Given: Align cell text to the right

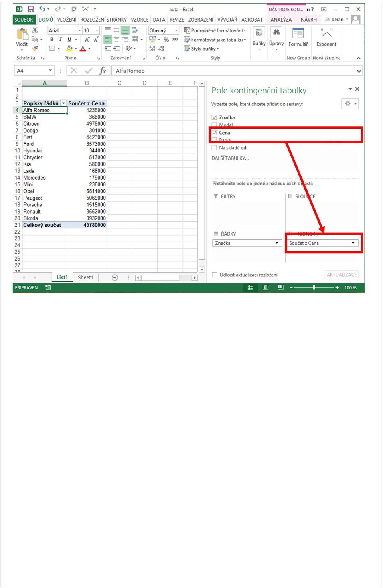Looking at the screenshot, I should tap(125, 40).
